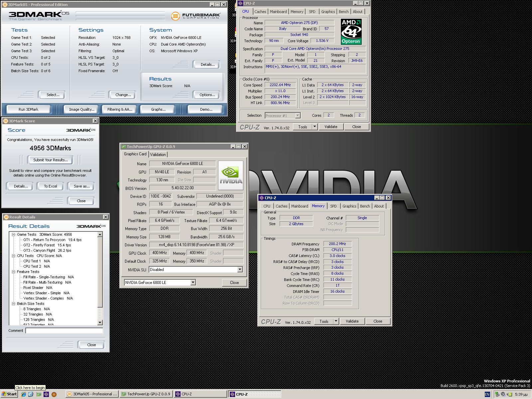Viewport: 532px width, 399px height.
Task: Click the Tools button in CPU-Z CPU window
Action: [303, 127]
